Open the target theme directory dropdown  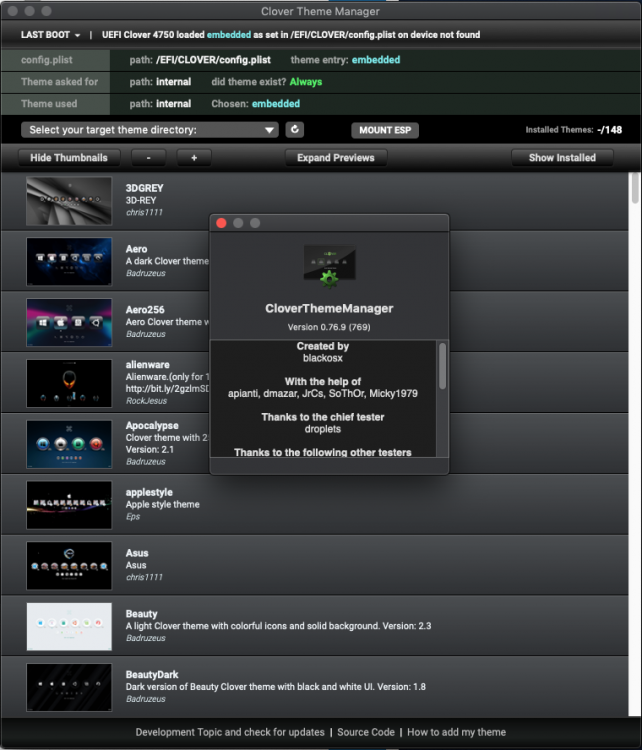[149, 130]
